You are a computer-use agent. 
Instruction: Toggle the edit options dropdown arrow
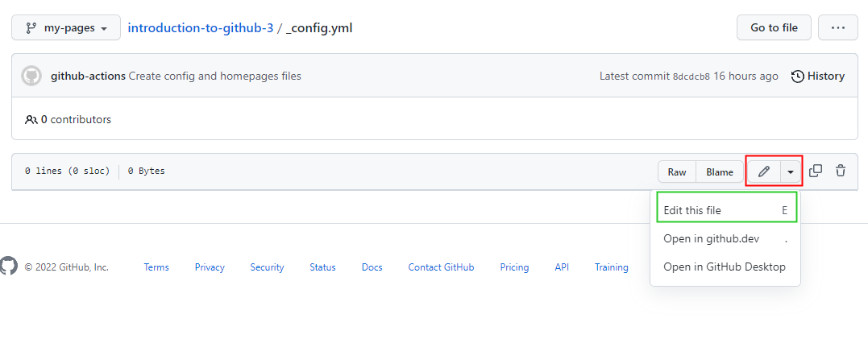click(791, 172)
